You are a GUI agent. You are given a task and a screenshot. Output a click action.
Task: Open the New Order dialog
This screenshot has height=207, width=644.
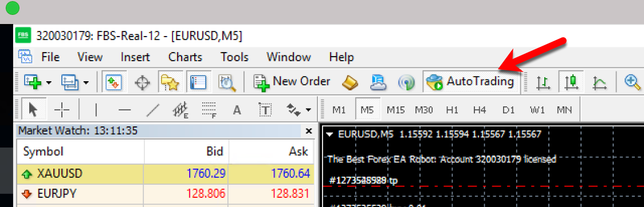pos(292,82)
